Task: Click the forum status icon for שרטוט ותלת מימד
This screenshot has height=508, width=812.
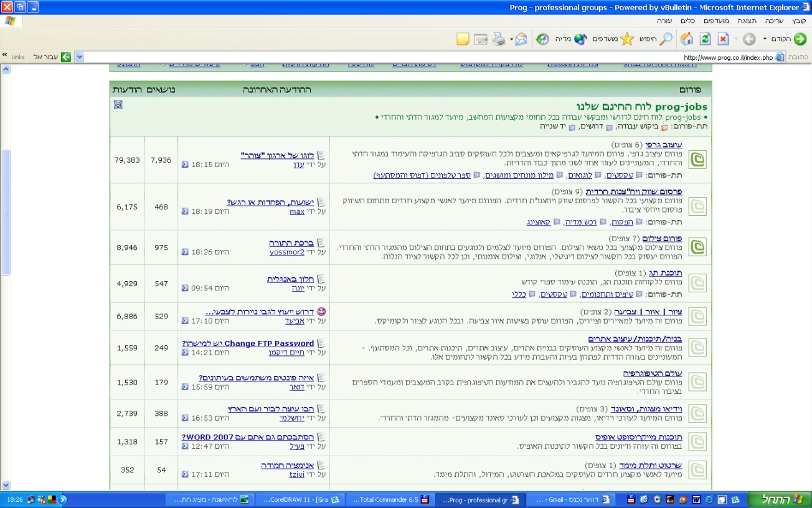Action: (698, 470)
